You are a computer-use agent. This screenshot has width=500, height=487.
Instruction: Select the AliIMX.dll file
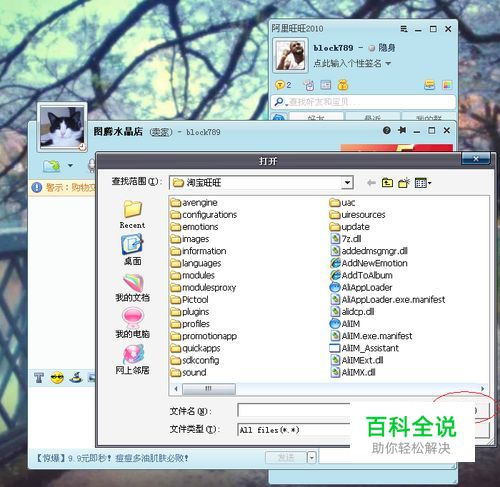click(x=353, y=372)
